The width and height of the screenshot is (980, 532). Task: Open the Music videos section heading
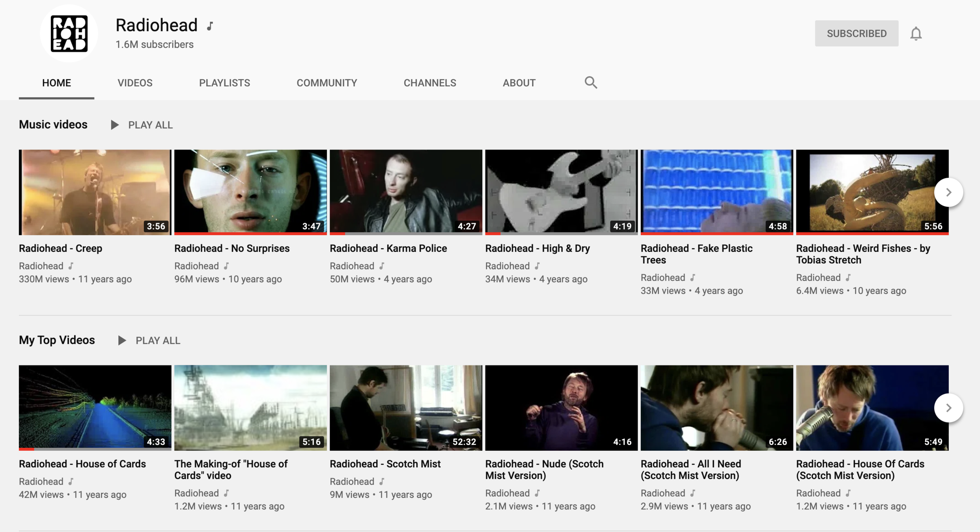point(53,125)
